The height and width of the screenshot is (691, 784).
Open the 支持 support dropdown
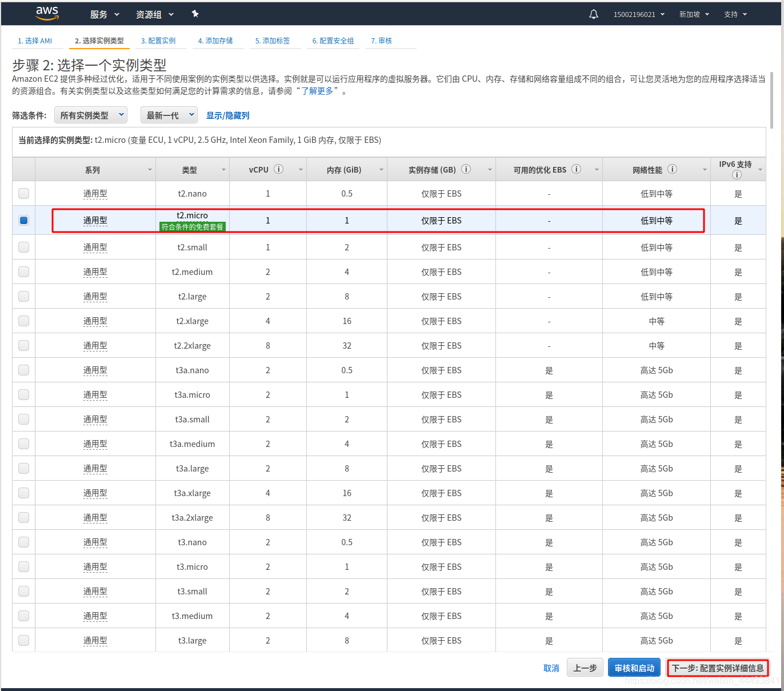coord(735,14)
